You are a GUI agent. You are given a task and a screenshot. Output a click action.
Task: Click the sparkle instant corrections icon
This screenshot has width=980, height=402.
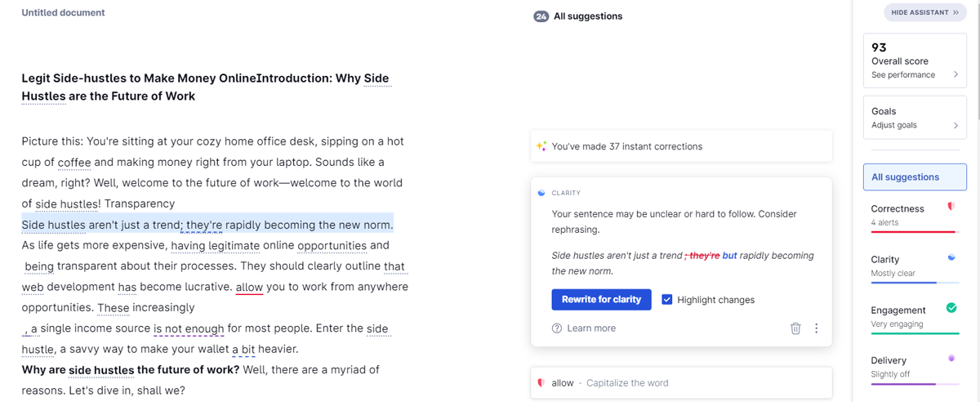[541, 146]
